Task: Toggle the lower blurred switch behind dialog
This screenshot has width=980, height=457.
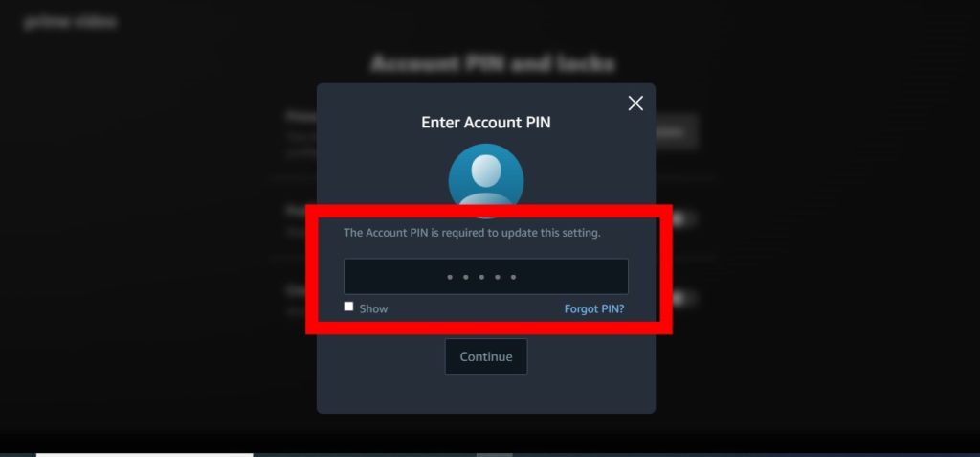Action: [679, 298]
